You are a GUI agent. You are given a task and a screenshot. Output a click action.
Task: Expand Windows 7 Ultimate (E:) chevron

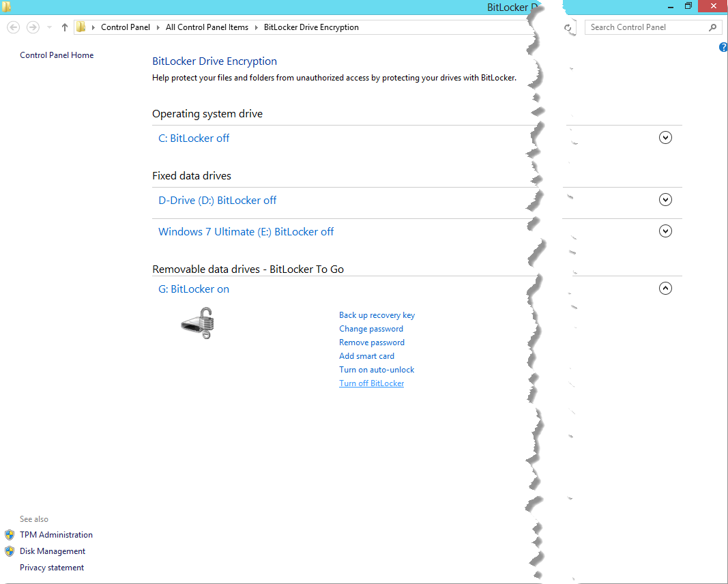[x=665, y=231]
